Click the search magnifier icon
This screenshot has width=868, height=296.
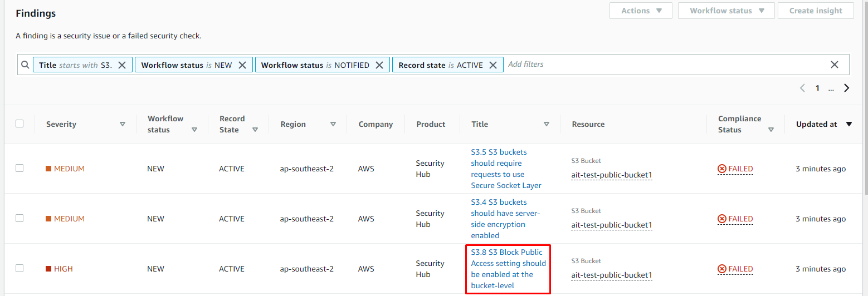25,65
